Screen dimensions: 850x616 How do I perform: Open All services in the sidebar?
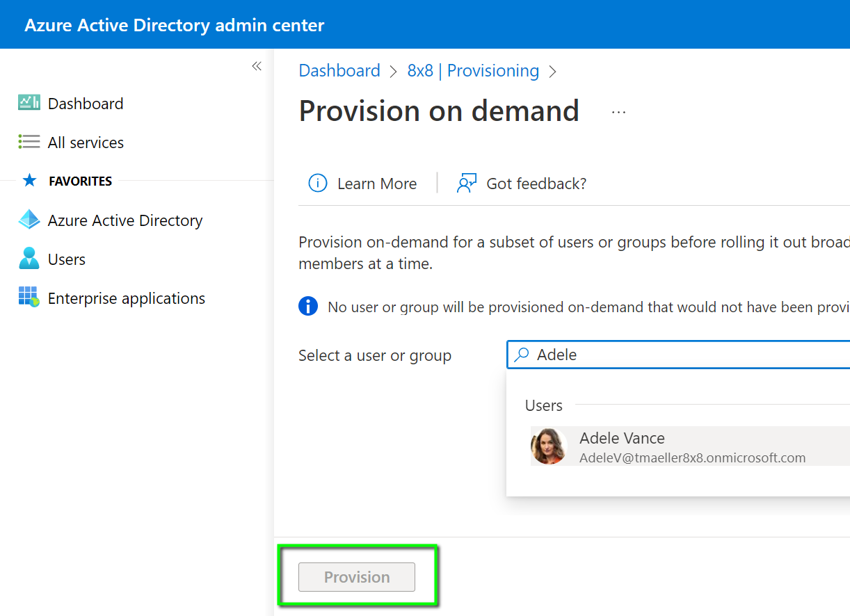(x=86, y=143)
